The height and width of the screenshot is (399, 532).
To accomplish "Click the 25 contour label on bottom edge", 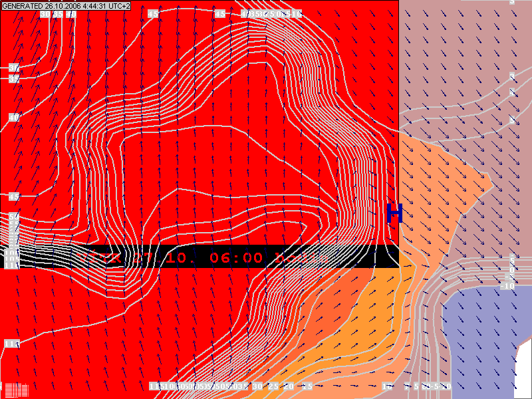I will tap(273, 386).
